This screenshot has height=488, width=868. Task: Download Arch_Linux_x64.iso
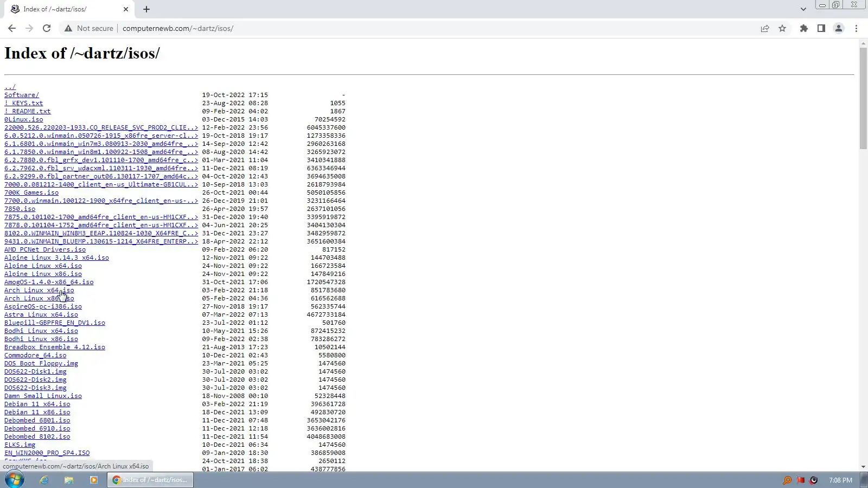click(x=39, y=290)
